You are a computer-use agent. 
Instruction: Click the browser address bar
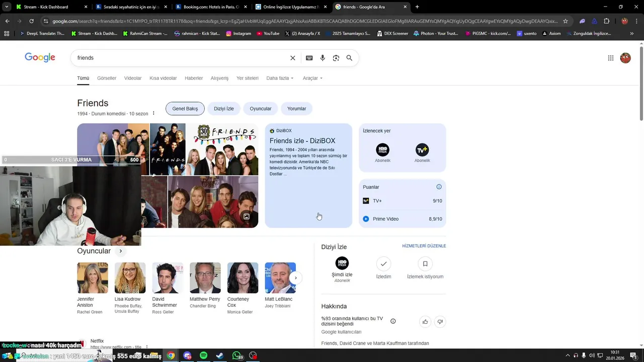point(304,21)
